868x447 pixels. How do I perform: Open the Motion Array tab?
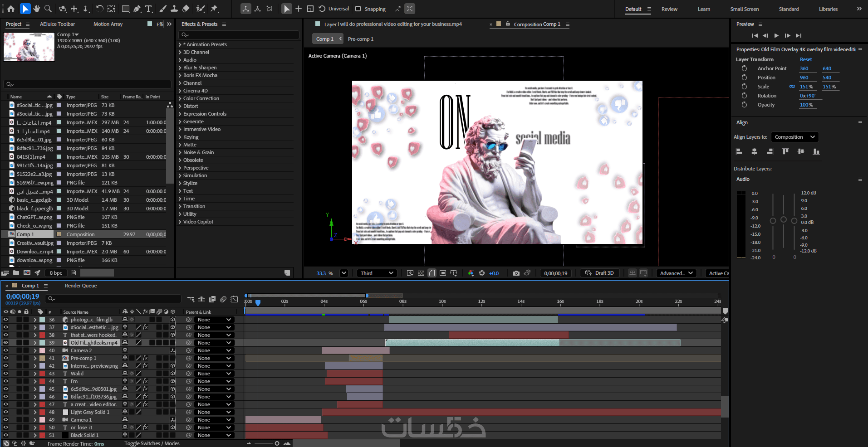[108, 24]
